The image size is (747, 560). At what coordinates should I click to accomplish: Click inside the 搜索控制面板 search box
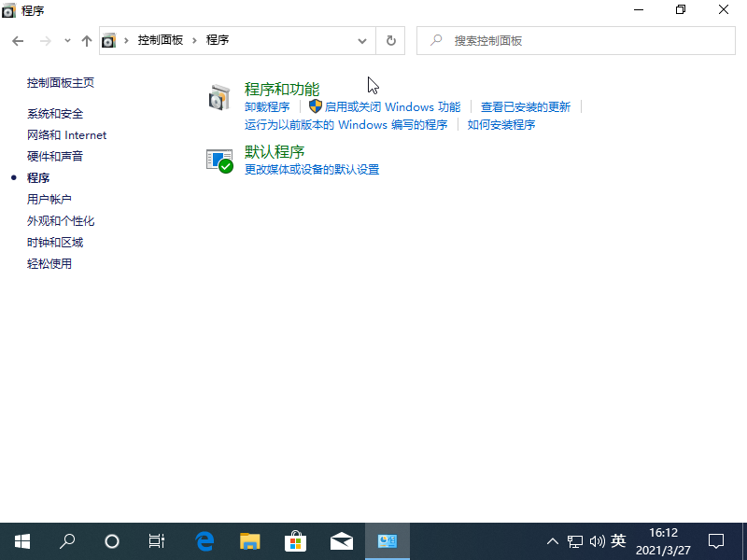(x=576, y=40)
